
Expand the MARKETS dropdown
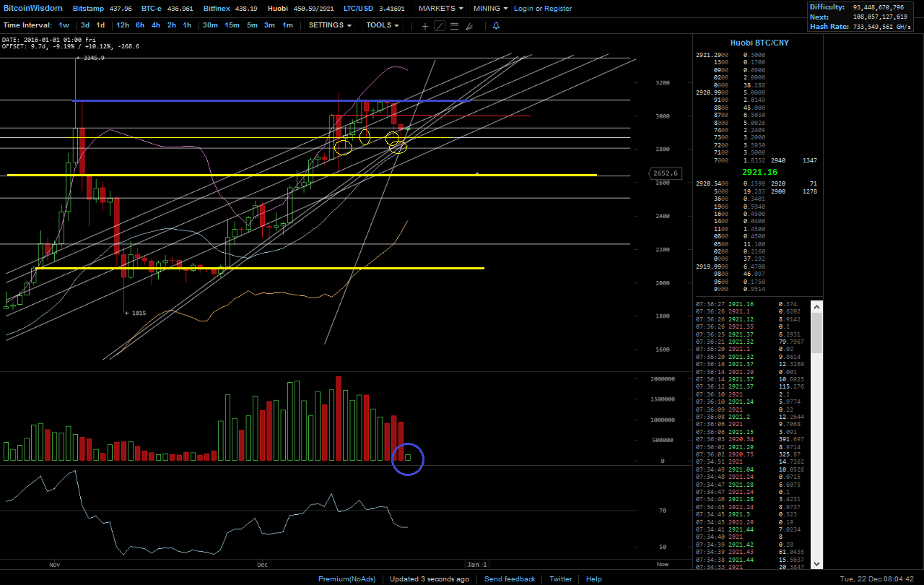441,9
